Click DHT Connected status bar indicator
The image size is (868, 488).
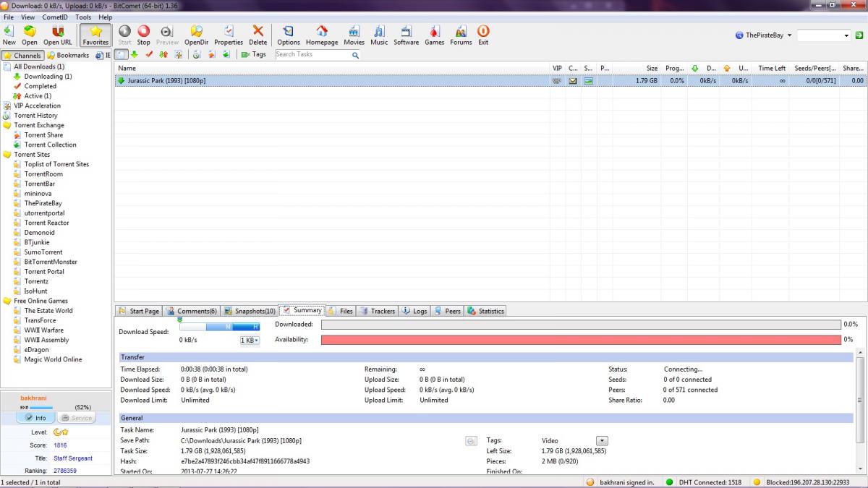[x=705, y=482]
